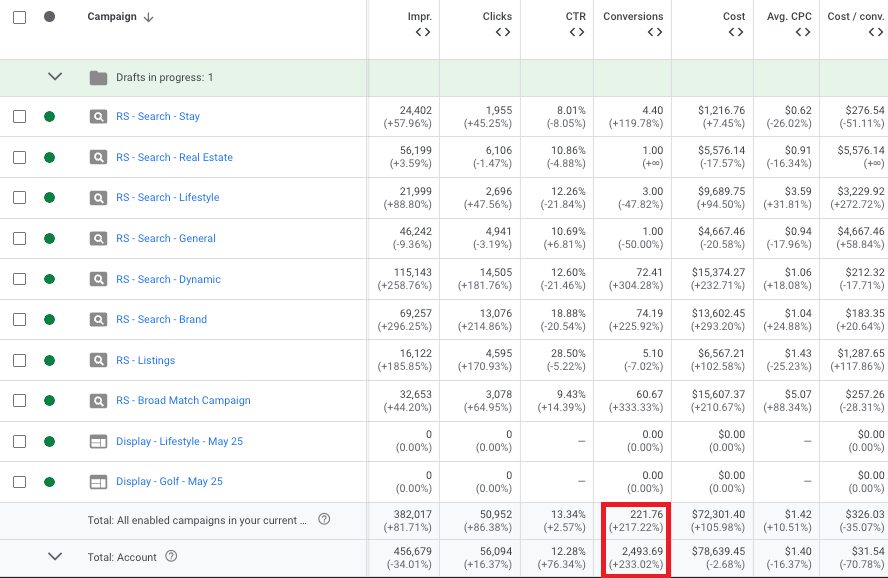
Task: Click green status dot for RS - Broad Match Campaign
Action: click(50, 401)
